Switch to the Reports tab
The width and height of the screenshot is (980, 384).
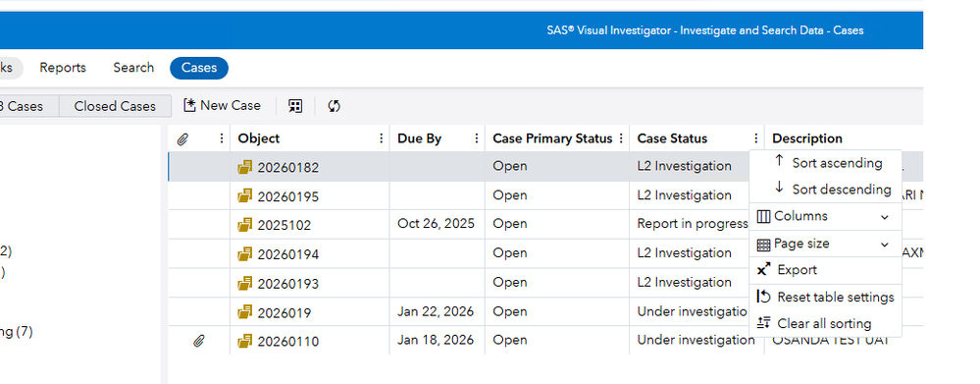click(63, 68)
